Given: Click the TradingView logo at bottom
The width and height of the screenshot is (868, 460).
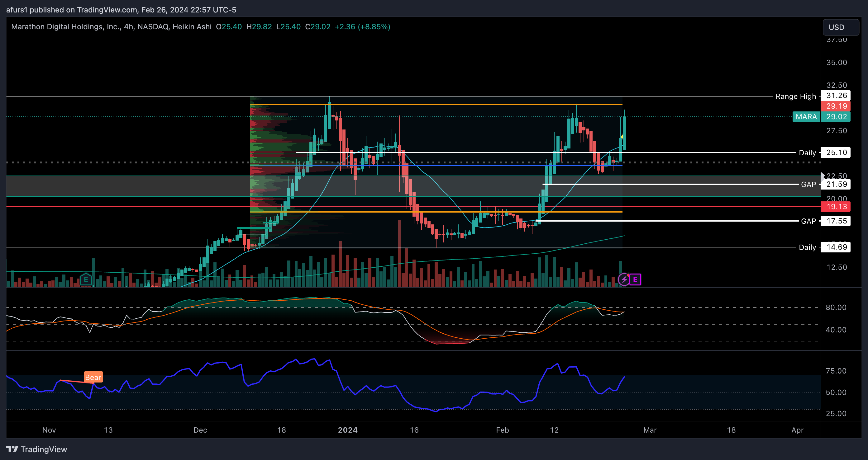Looking at the screenshot, I should [x=37, y=449].
